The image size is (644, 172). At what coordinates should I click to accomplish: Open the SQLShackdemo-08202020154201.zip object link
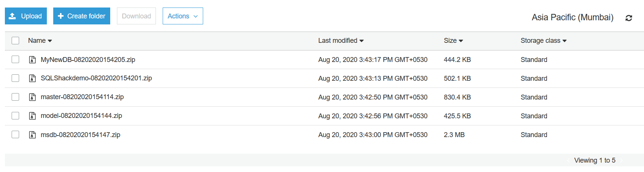click(96, 78)
